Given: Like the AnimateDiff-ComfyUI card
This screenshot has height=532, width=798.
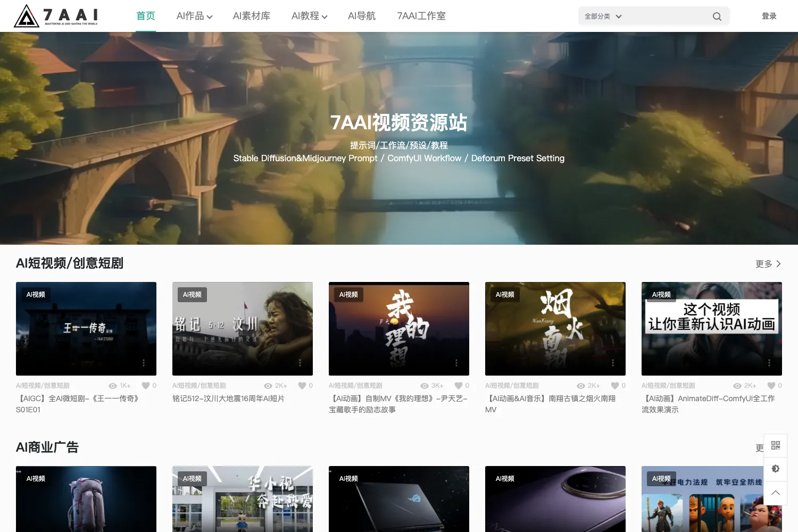Looking at the screenshot, I should point(771,386).
